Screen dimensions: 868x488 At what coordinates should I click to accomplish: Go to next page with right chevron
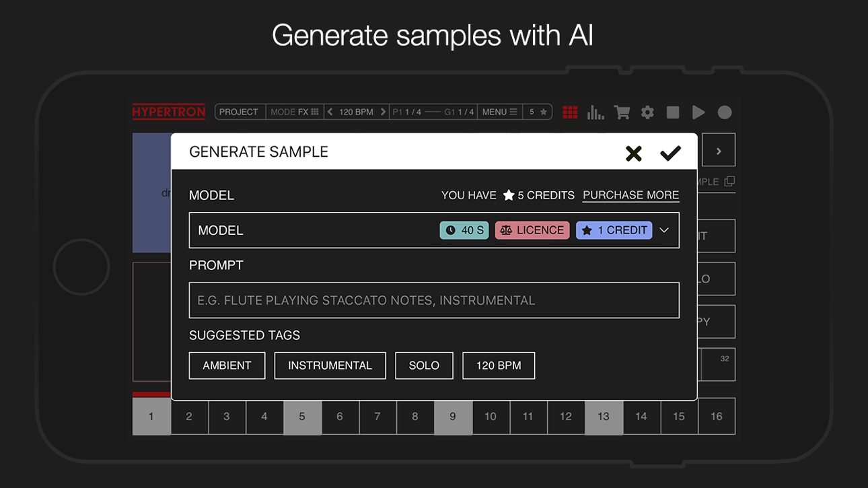coord(719,150)
